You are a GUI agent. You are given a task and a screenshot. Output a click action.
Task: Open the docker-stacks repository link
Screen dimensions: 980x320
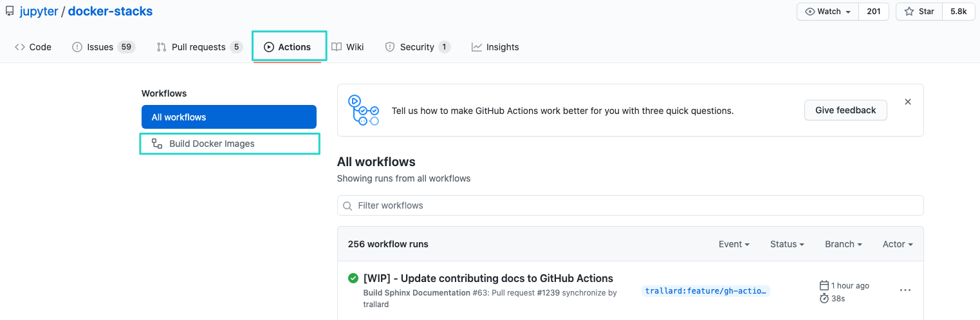tap(110, 12)
